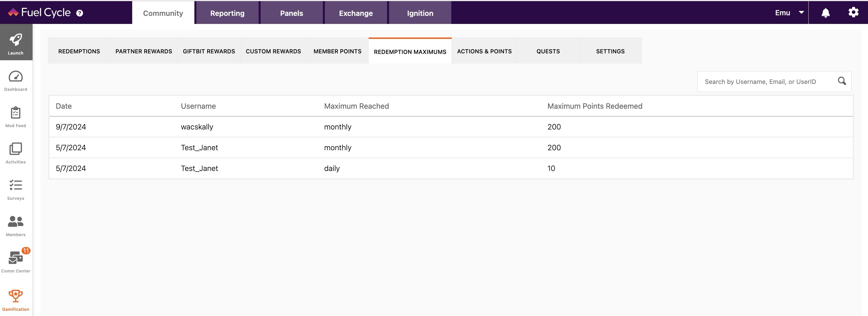Open the Custom Rewards tab
Screen dimensions: 868x316
click(x=273, y=51)
